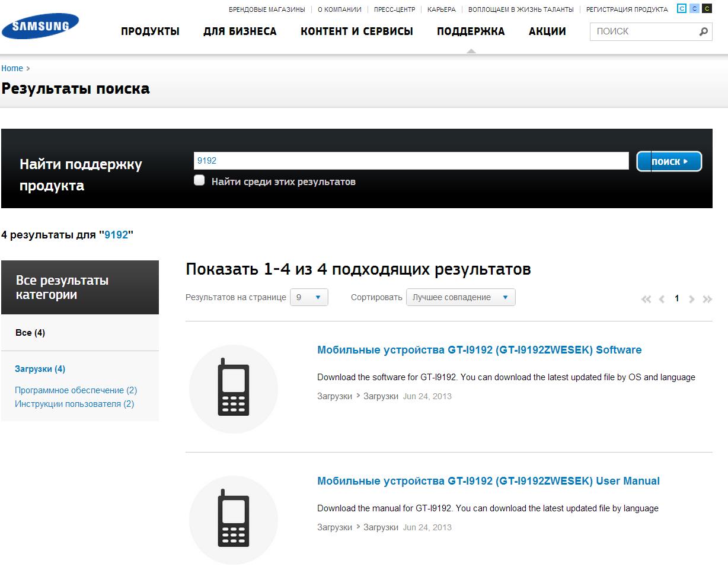This screenshot has height=570, width=728.
Task: Open GT-I9192 Software result link
Action: click(479, 350)
